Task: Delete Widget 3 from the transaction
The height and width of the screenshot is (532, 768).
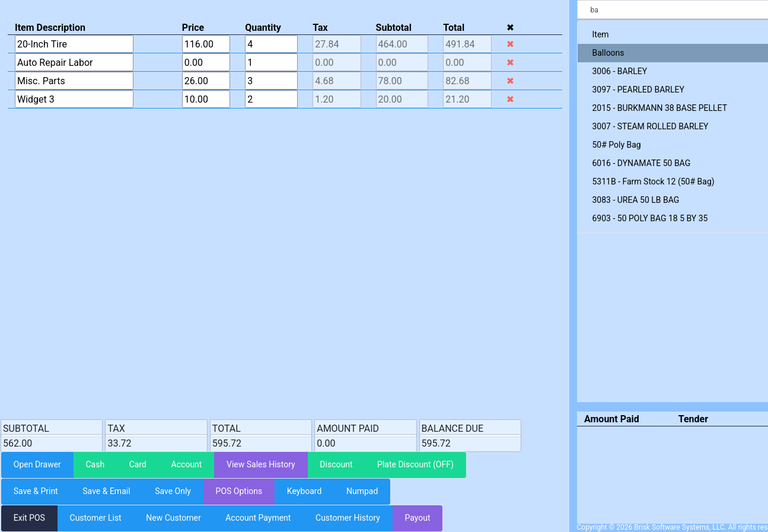Action: tap(510, 99)
